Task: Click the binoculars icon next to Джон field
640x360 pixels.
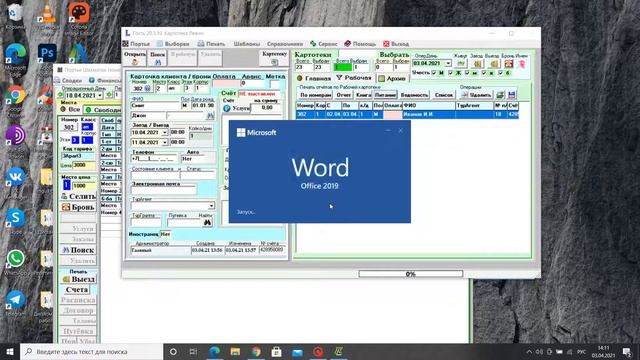Action: coord(210,116)
